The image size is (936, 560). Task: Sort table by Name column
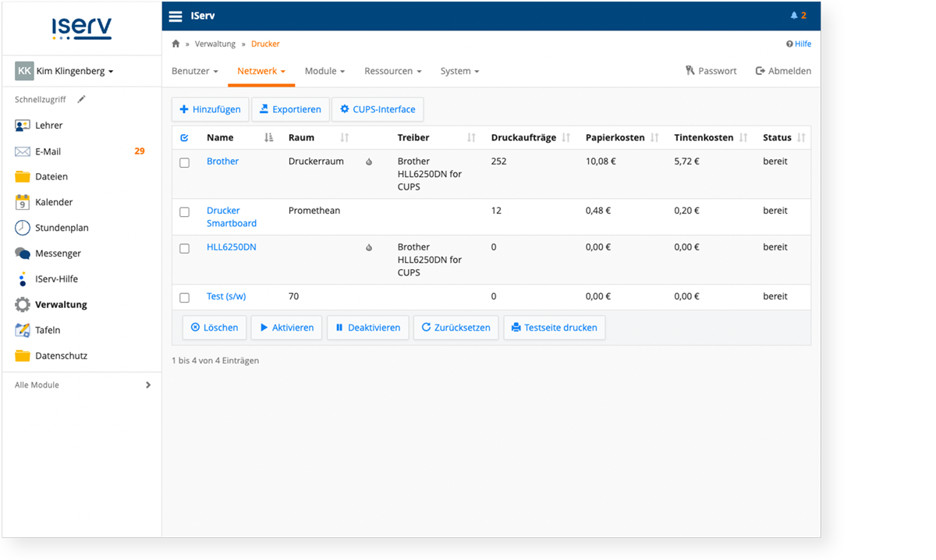click(269, 137)
